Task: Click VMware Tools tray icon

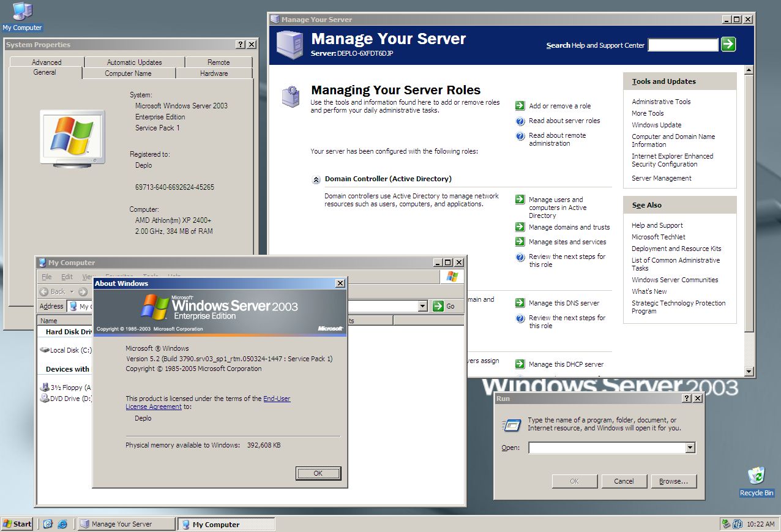Action: tap(737, 524)
